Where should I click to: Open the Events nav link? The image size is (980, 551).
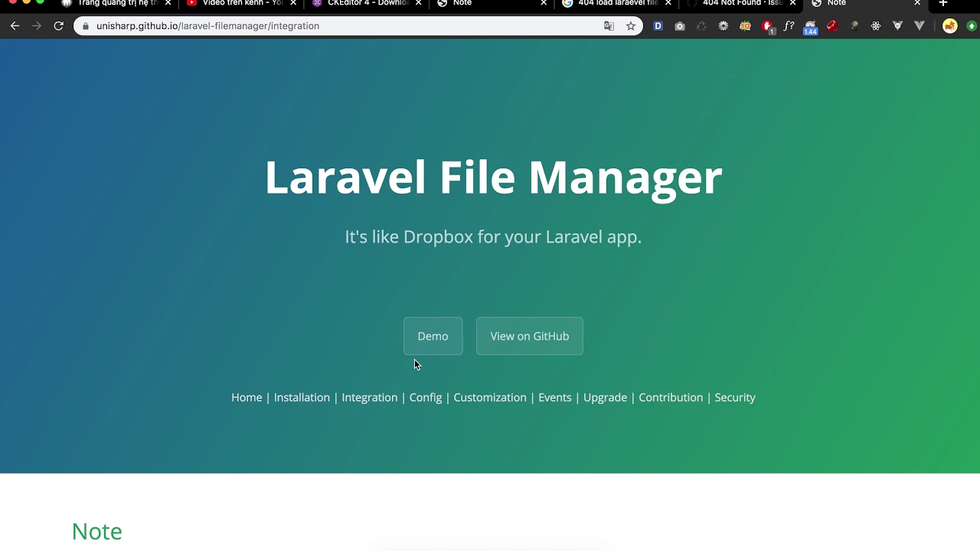[x=555, y=397]
